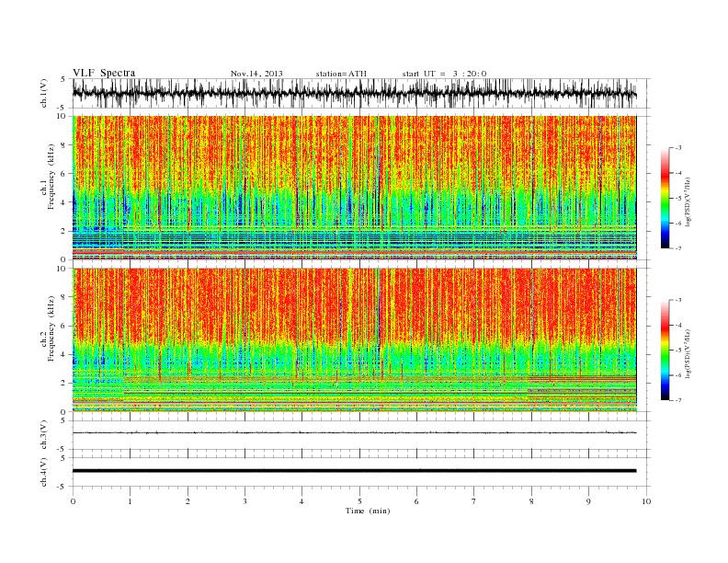Click the ch.1 waveform trace panel

(360, 93)
